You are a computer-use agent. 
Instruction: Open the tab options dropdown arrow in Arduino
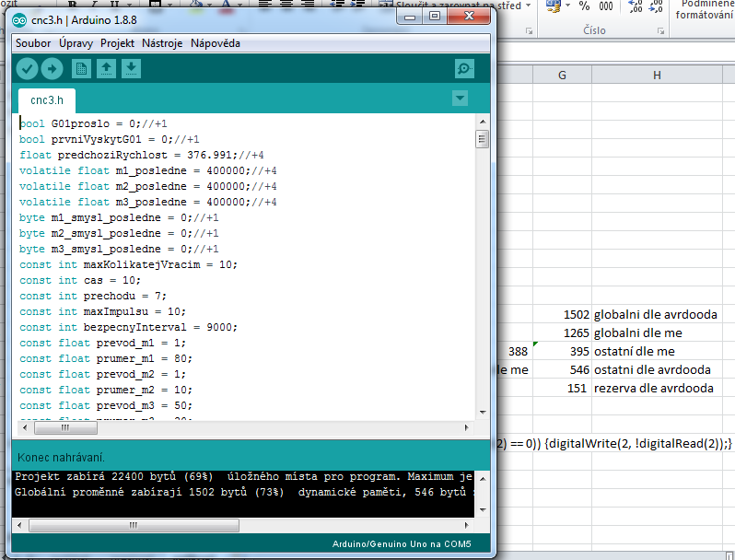tap(461, 99)
